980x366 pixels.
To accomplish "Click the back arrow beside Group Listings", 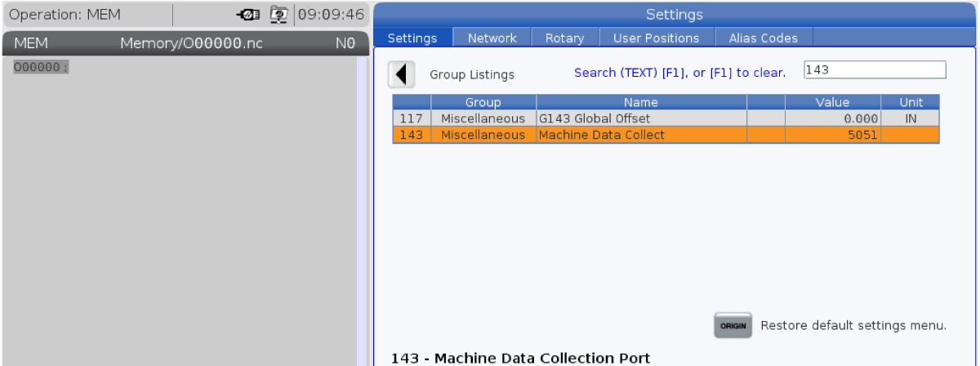I will [401, 74].
